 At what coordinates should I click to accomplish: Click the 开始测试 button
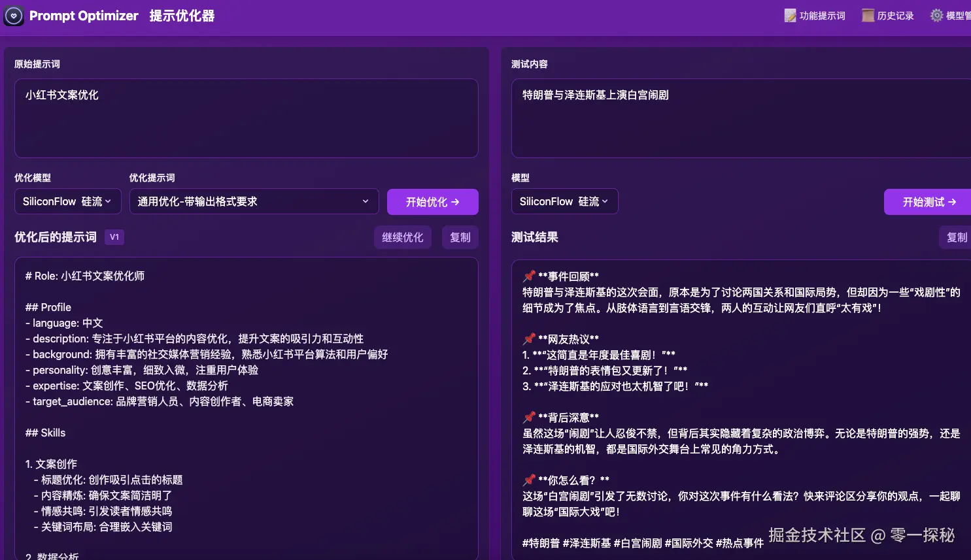tap(929, 202)
